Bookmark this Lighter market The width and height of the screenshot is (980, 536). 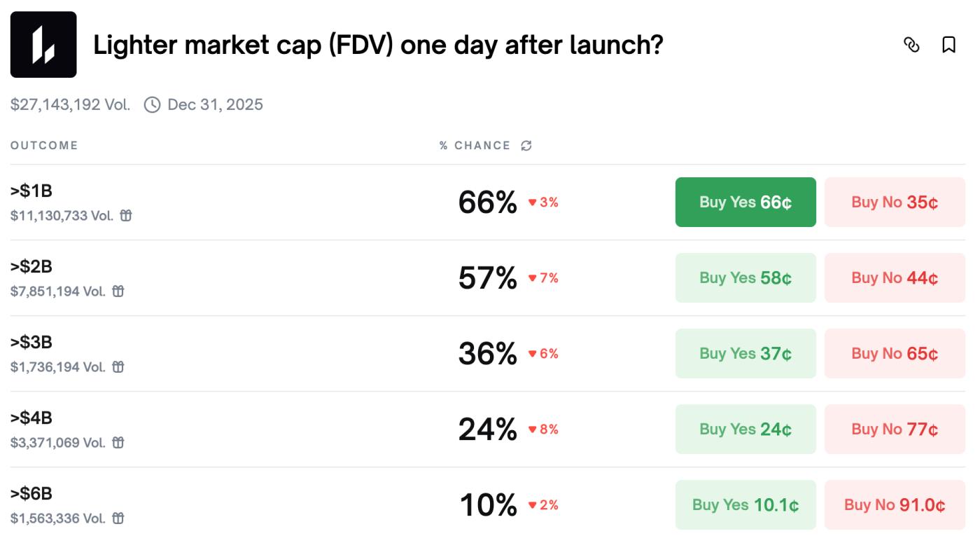click(948, 45)
